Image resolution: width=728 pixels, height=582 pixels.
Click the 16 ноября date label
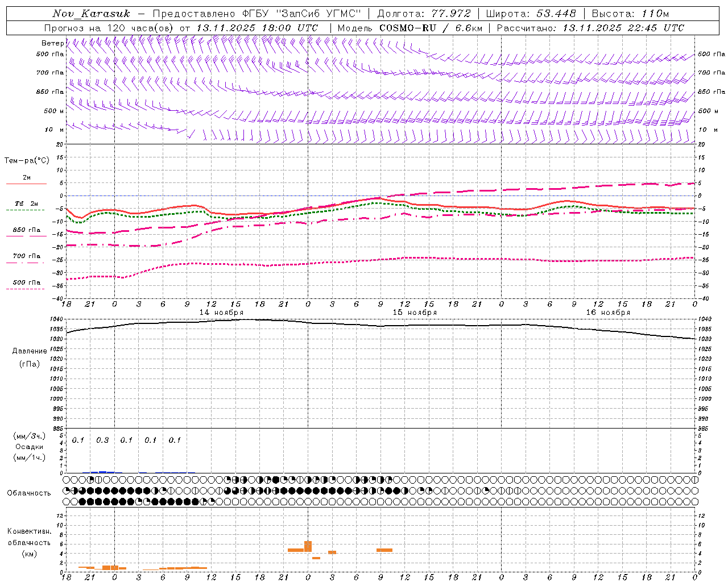(608, 313)
